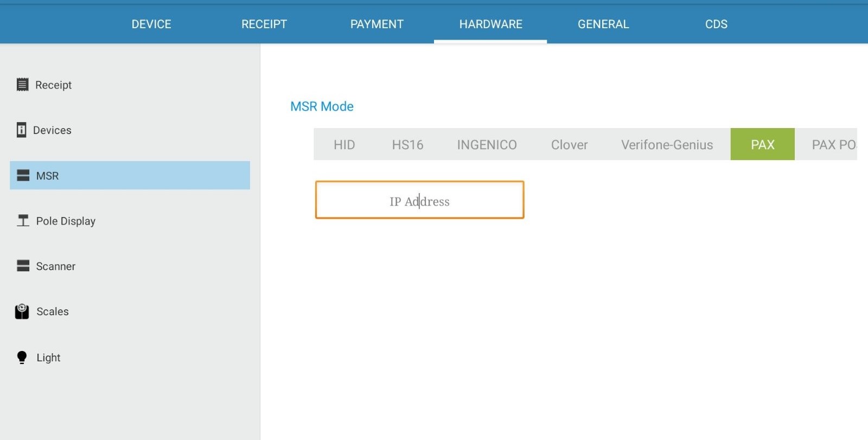The image size is (868, 440).
Task: Choose the partially shown PAX PO mode
Action: coord(826,144)
